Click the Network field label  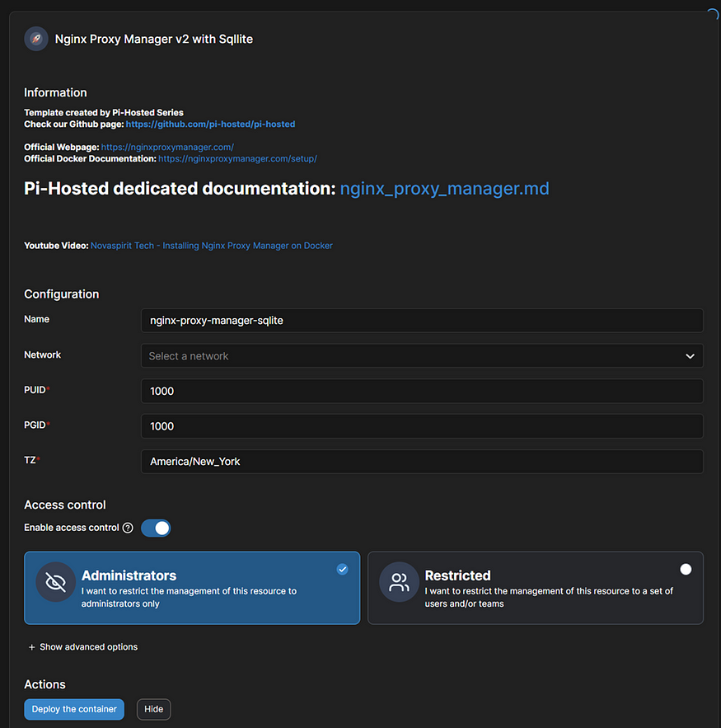(42, 355)
